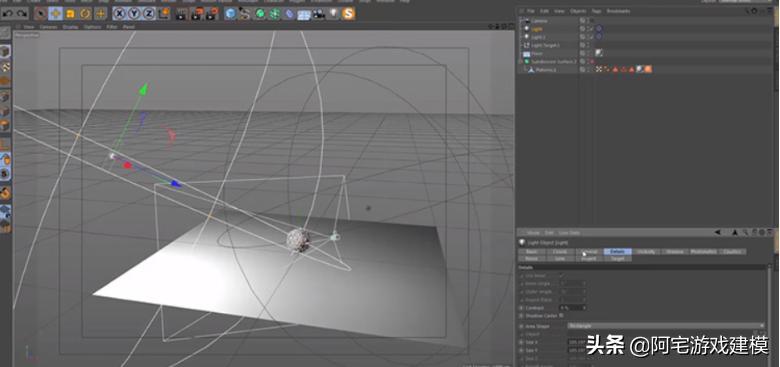The height and width of the screenshot is (367, 780).
Task: Toggle the Light.1 object's enable checkmark
Action: 591,37
